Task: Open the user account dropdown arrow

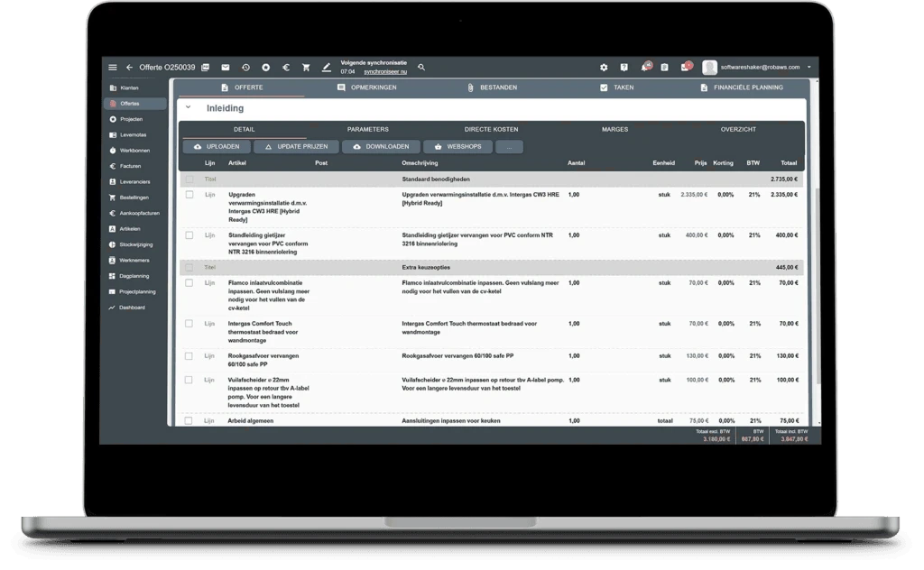Action: pyautogui.click(x=809, y=68)
